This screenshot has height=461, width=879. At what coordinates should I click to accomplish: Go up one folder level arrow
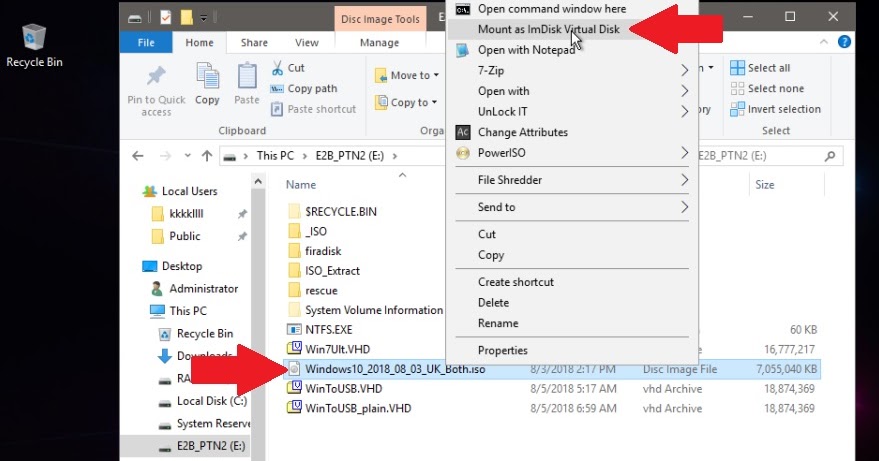pos(207,156)
